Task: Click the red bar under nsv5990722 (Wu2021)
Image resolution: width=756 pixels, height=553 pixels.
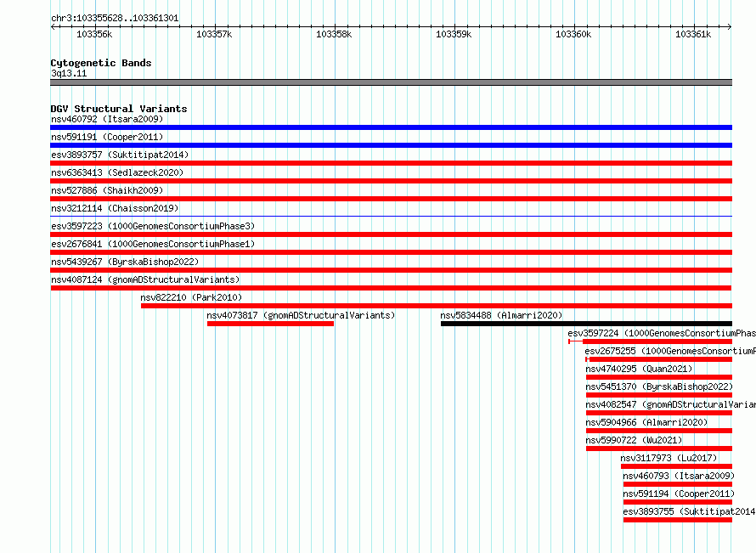Action: (659, 449)
